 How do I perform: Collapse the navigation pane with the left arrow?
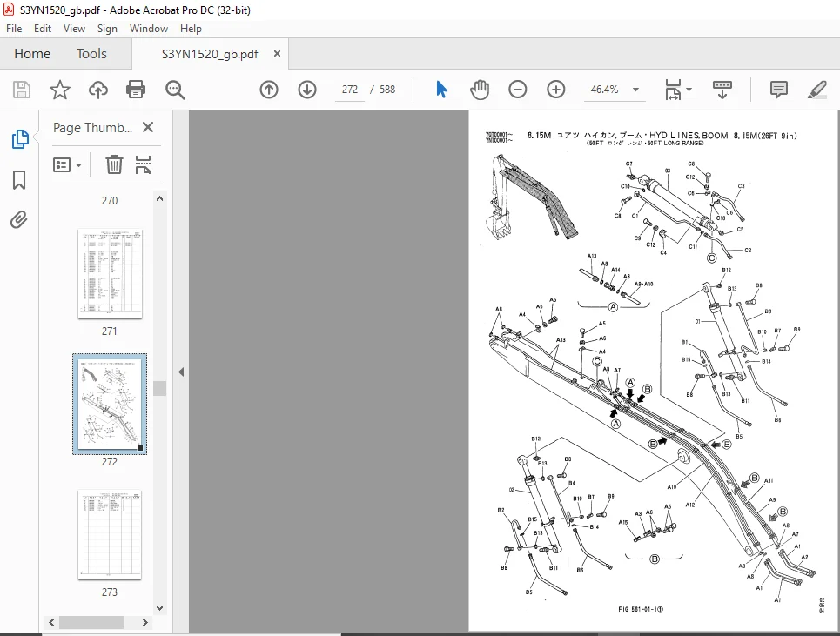(181, 372)
